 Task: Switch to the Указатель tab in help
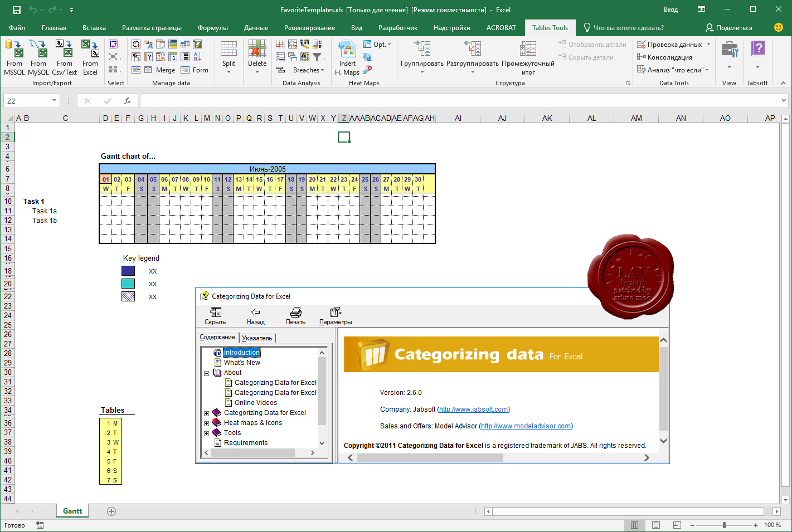tap(257, 338)
